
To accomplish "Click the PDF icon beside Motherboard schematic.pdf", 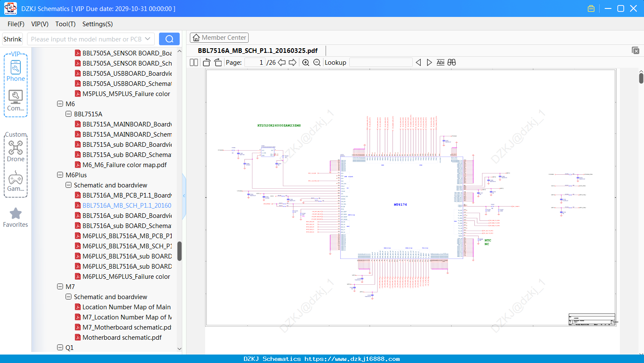I will click(78, 338).
